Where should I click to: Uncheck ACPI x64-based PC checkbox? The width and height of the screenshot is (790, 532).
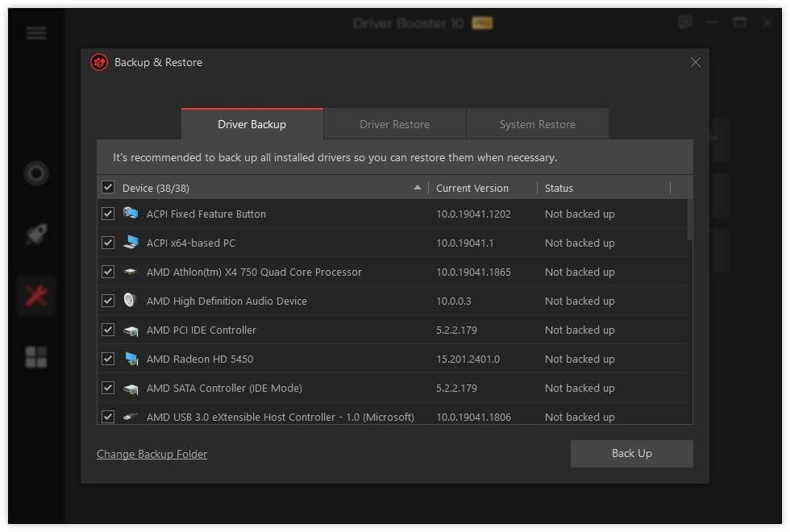point(108,243)
